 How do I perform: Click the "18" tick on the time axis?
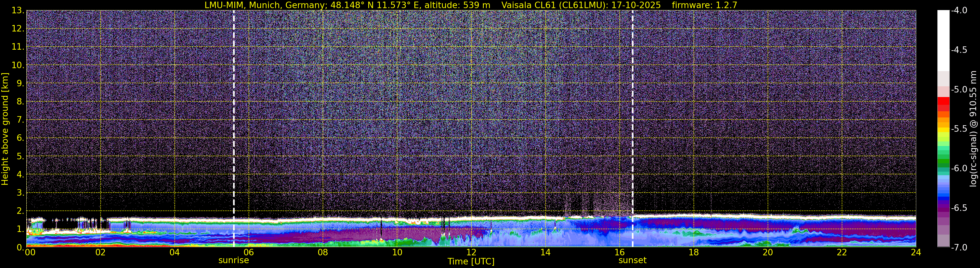pyautogui.click(x=694, y=252)
